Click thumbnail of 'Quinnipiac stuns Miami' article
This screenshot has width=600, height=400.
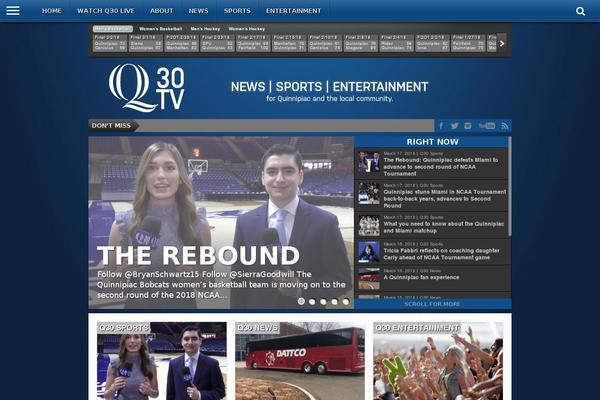[369, 193]
